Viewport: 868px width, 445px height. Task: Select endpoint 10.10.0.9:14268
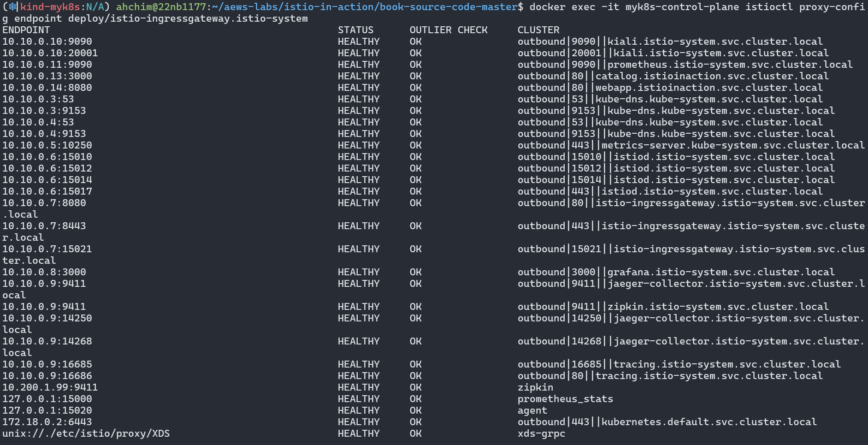47,341
